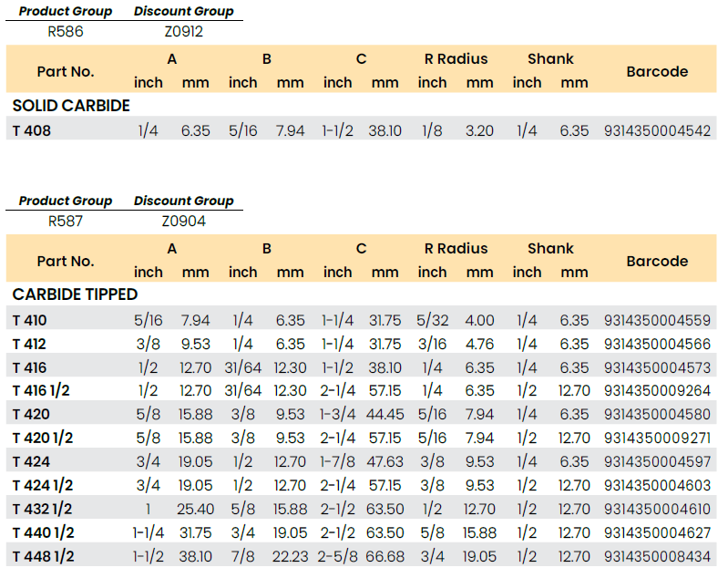The width and height of the screenshot is (728, 578).
Task: Select barcode 9314350009264
Action: point(656,391)
